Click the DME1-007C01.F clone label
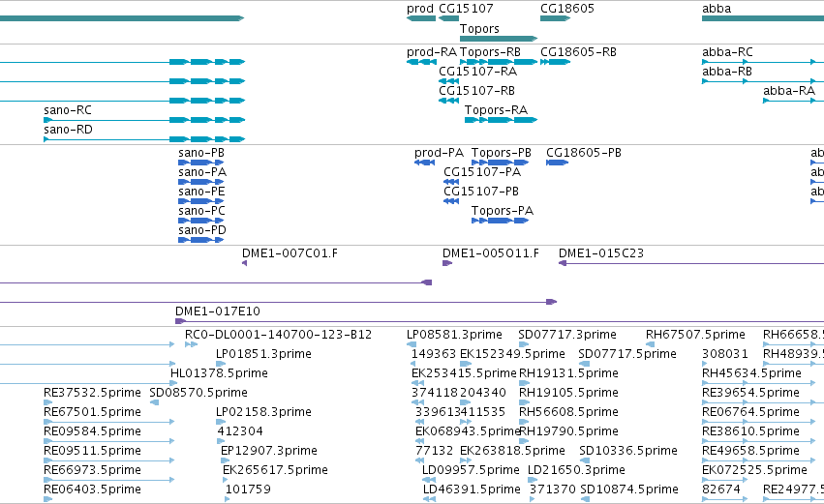824x504 pixels. point(290,254)
